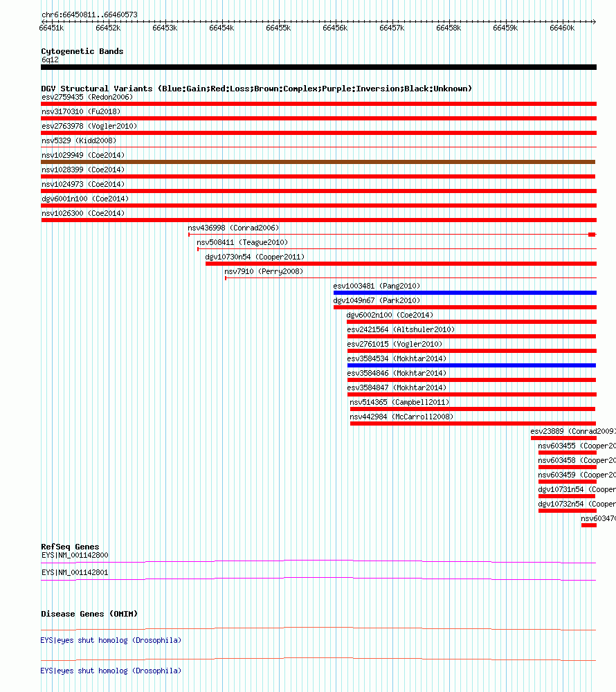Select the esv3584846 (Mokhtar2014) label
Viewport: 616px width, 692px height.
397,374
